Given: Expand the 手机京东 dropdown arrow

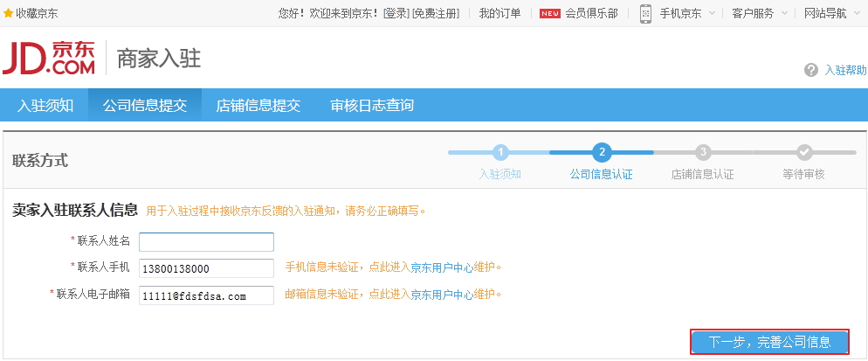Looking at the screenshot, I should [712, 13].
